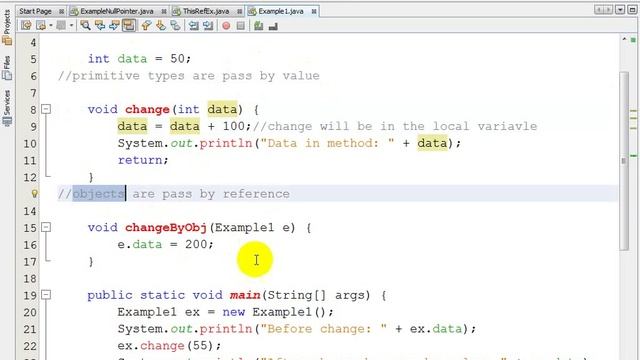Click 'changeByObj' method name
Image resolution: width=640 pixels, height=360 pixels.
point(166,227)
